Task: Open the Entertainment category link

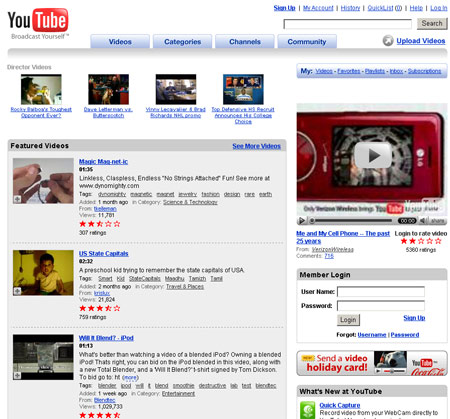Action: (x=178, y=393)
